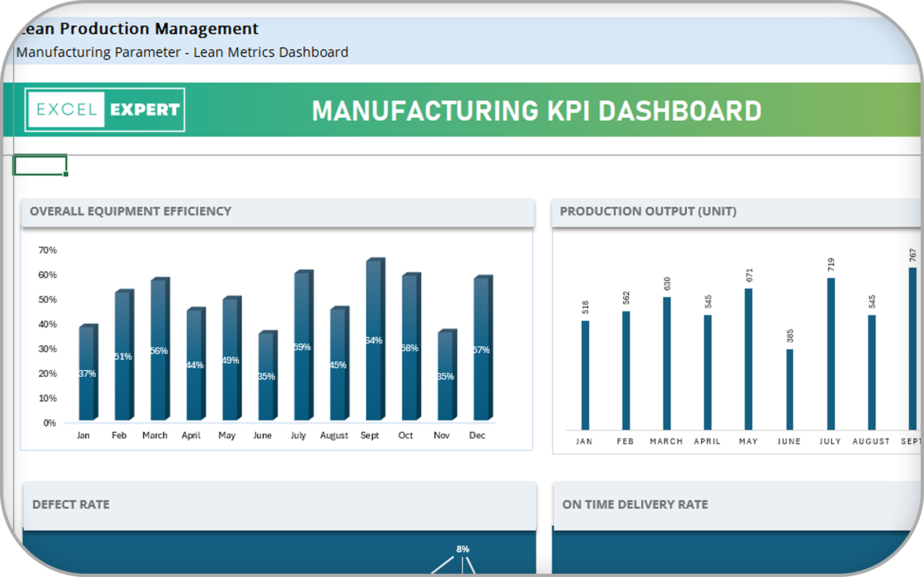Click the Excel Expert logo
924x577 pixels.
point(105,110)
